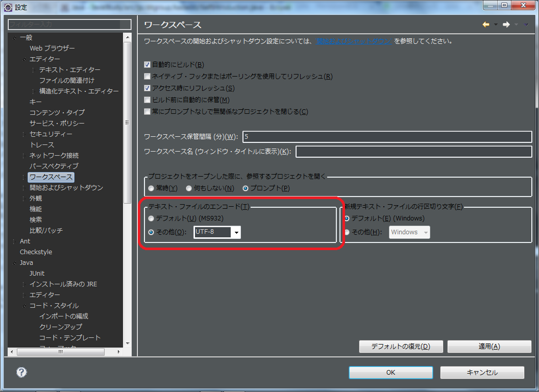Select その他 line delimiter radio button
The height and width of the screenshot is (392, 539).
pos(347,232)
